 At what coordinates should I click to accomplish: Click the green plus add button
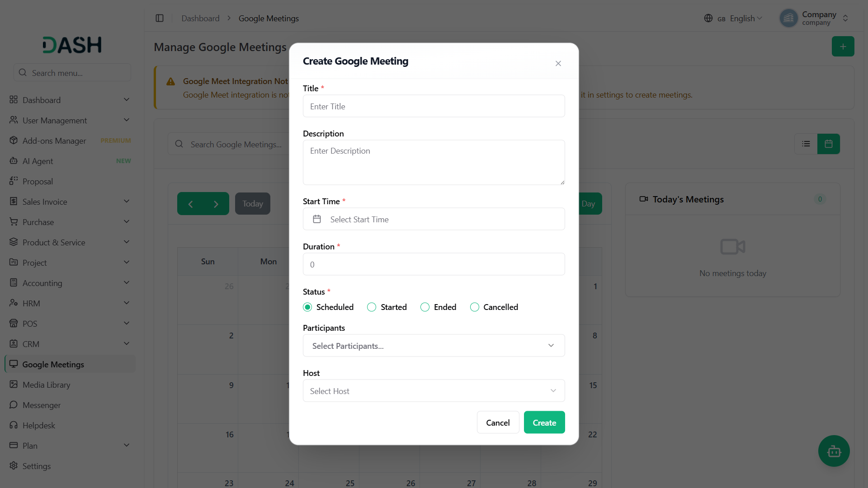(x=843, y=47)
